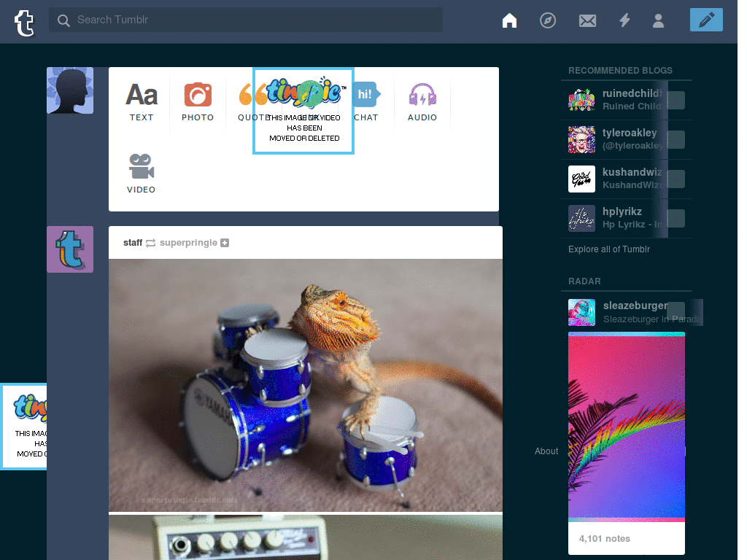The image size is (747, 560).
Task: Follow the kushandwizdom recommended blog
Action: click(676, 179)
